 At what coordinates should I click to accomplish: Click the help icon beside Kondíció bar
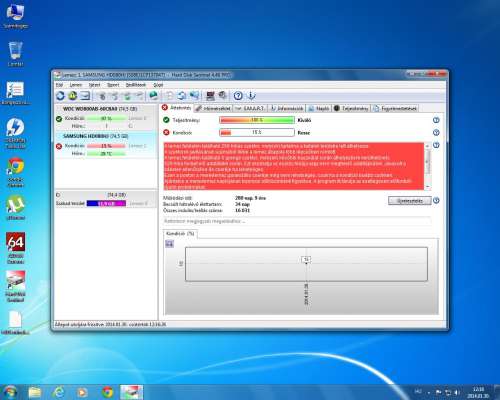(436, 133)
